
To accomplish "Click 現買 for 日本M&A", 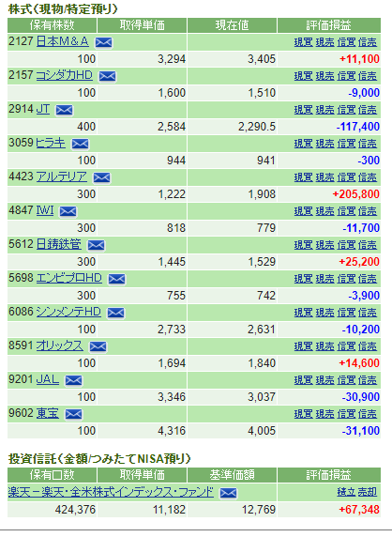I will pyautogui.click(x=304, y=42).
